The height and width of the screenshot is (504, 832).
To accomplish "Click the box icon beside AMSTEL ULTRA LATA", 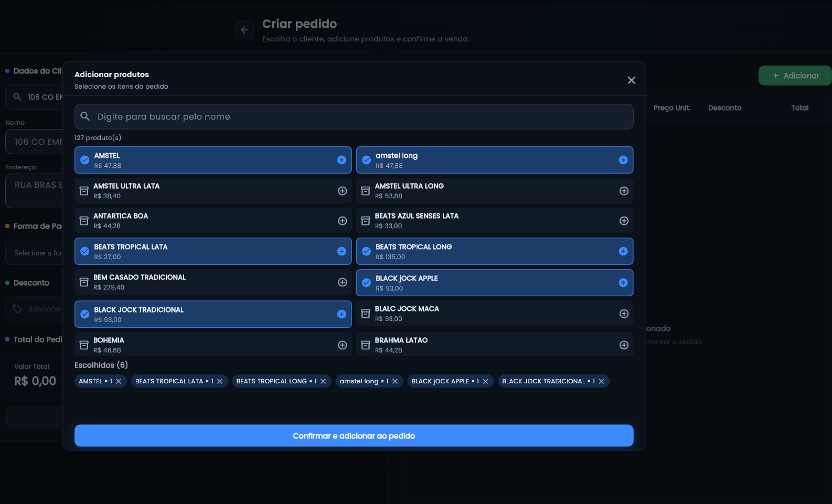I will (84, 191).
